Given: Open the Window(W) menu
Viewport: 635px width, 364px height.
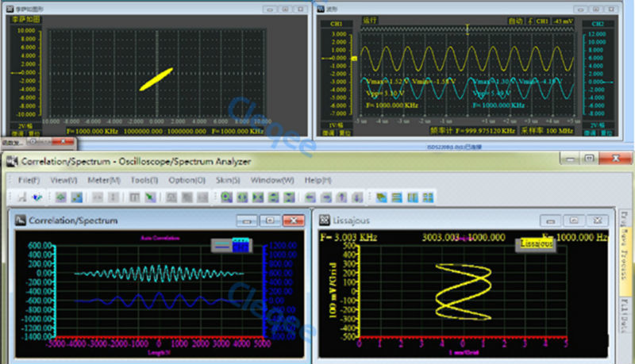Looking at the screenshot, I should [271, 180].
